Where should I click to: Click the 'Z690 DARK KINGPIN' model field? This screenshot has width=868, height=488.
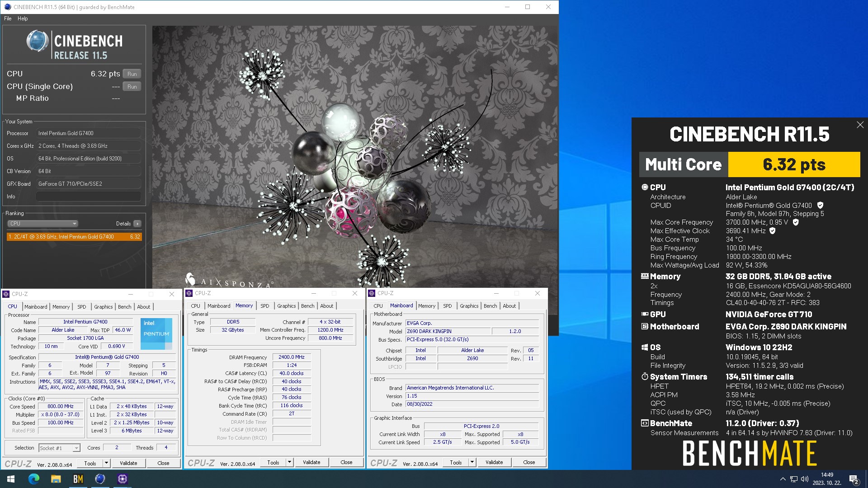[448, 331]
